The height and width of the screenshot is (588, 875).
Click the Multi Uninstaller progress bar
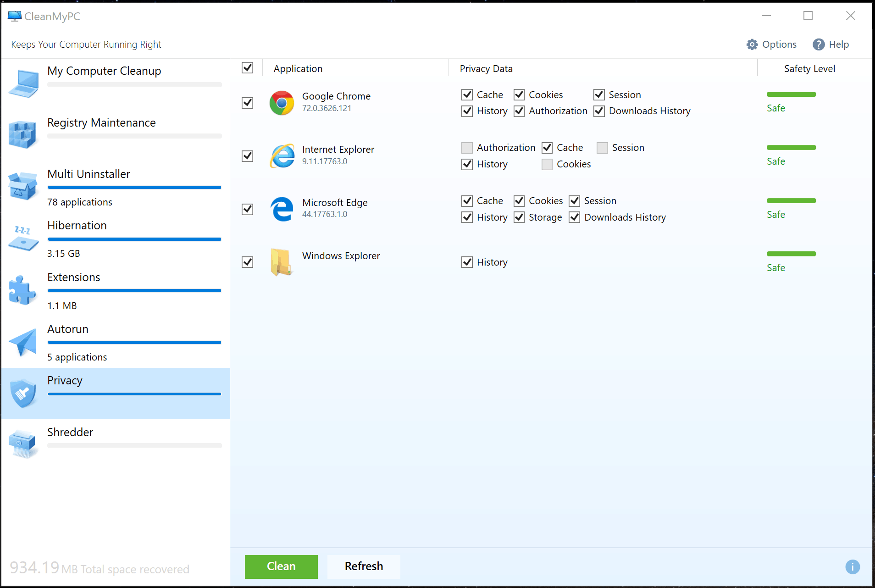(134, 188)
